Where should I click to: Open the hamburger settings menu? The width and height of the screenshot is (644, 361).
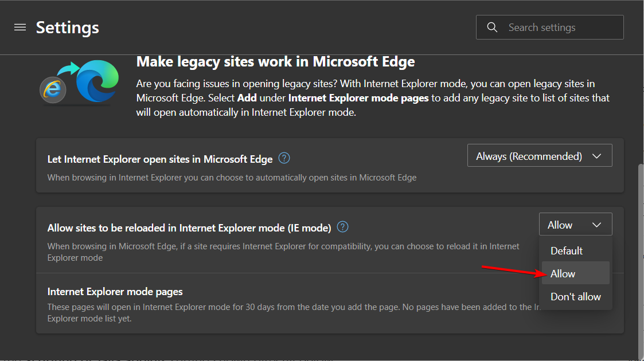19,28
